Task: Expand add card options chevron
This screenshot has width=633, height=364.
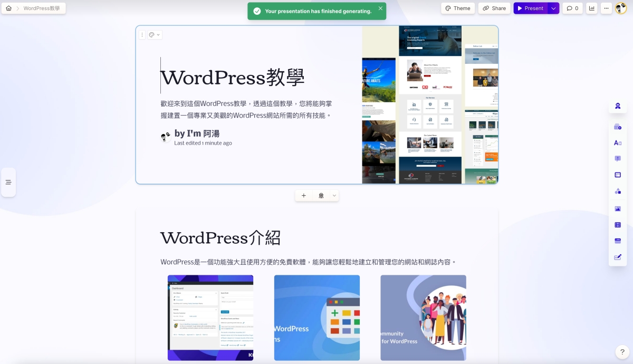Action: coord(334,196)
